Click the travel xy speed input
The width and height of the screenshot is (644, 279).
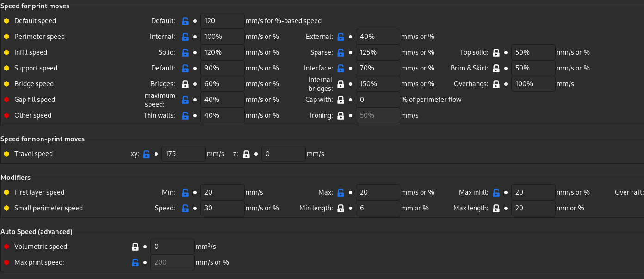183,154
